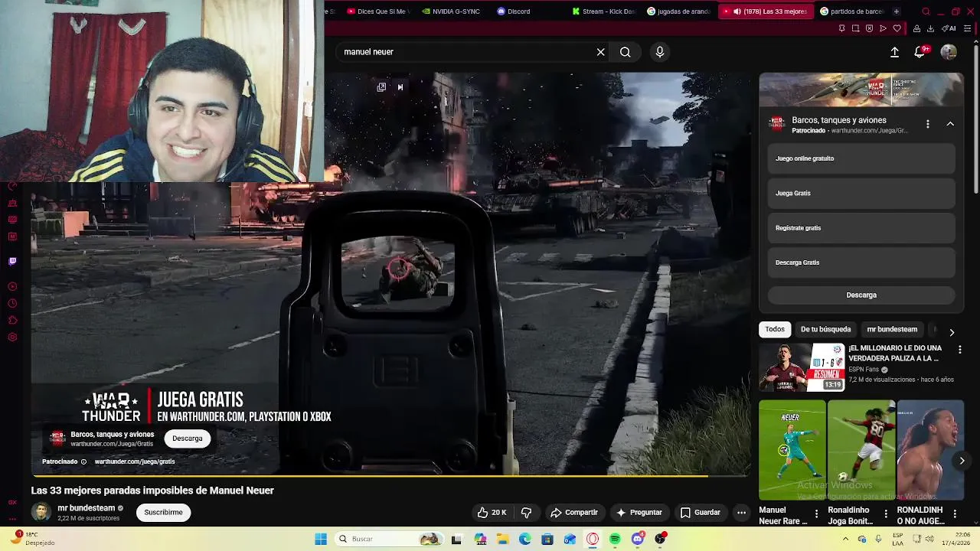Click the search magnifier button
The image size is (980, 551).
click(x=626, y=52)
